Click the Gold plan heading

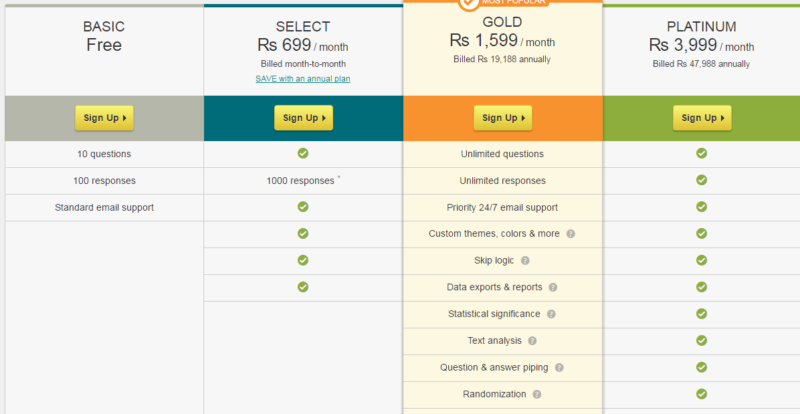pyautogui.click(x=503, y=22)
